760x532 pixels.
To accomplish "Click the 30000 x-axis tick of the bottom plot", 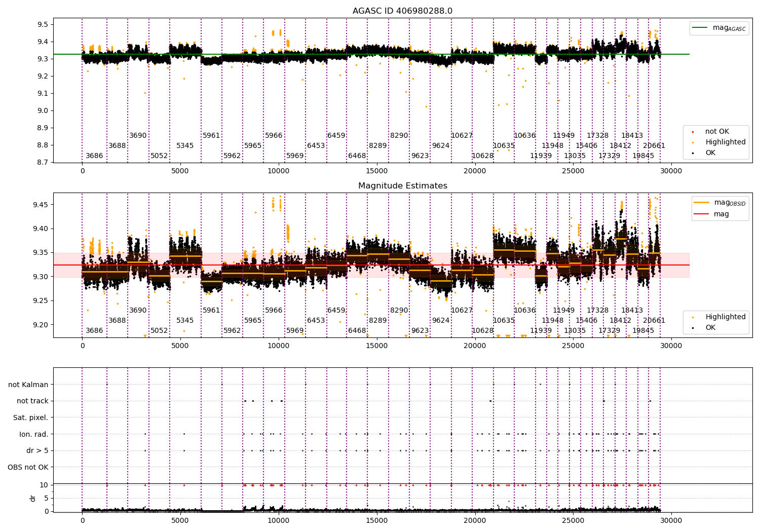I will [671, 520].
